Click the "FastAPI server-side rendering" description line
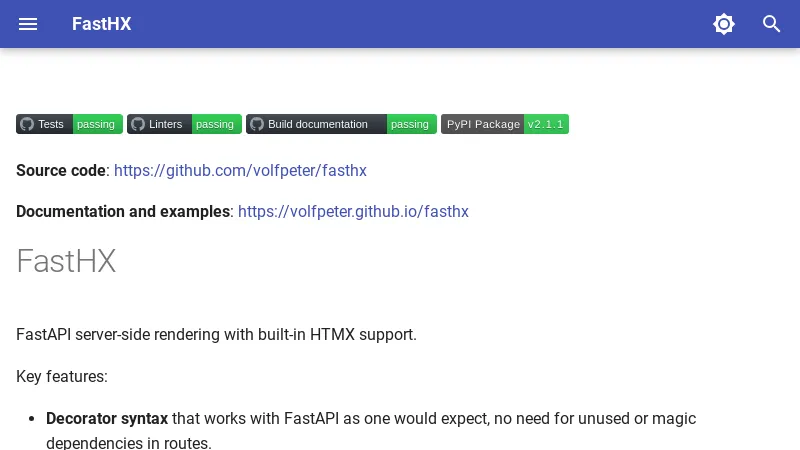The image size is (800, 450). (216, 334)
